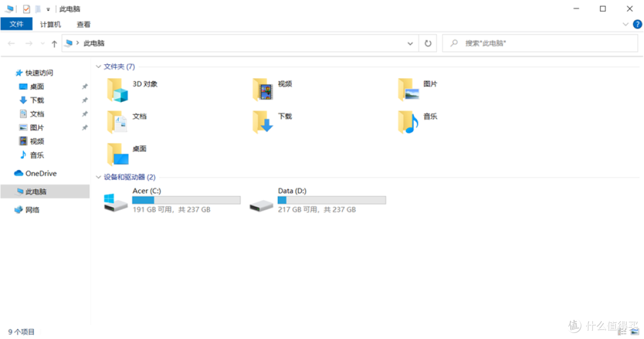The height and width of the screenshot is (339, 644).
Task: Open the 计算机 ribbon tab
Action: point(50,24)
